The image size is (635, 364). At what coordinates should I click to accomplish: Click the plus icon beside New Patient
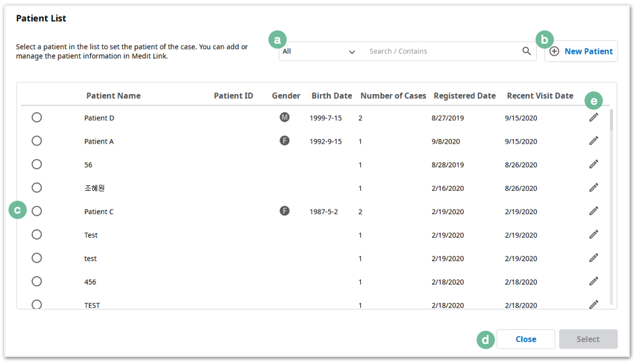[x=554, y=52]
